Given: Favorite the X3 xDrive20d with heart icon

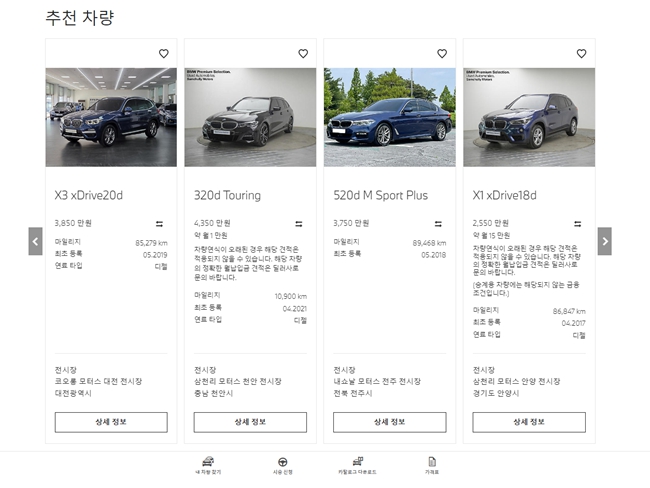Looking at the screenshot, I should [x=164, y=53].
